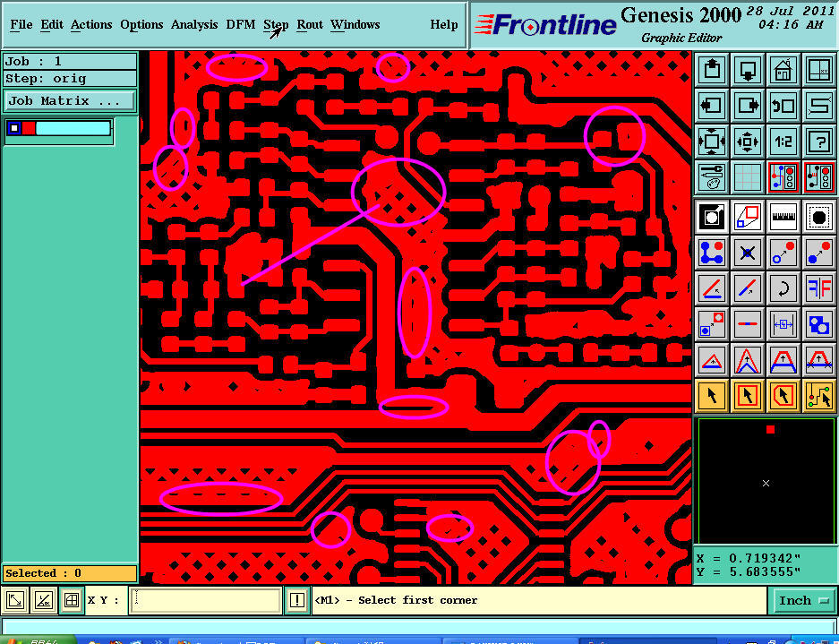Click the XY window quadrant icon
This screenshot has width=839, height=644.
coord(819,69)
